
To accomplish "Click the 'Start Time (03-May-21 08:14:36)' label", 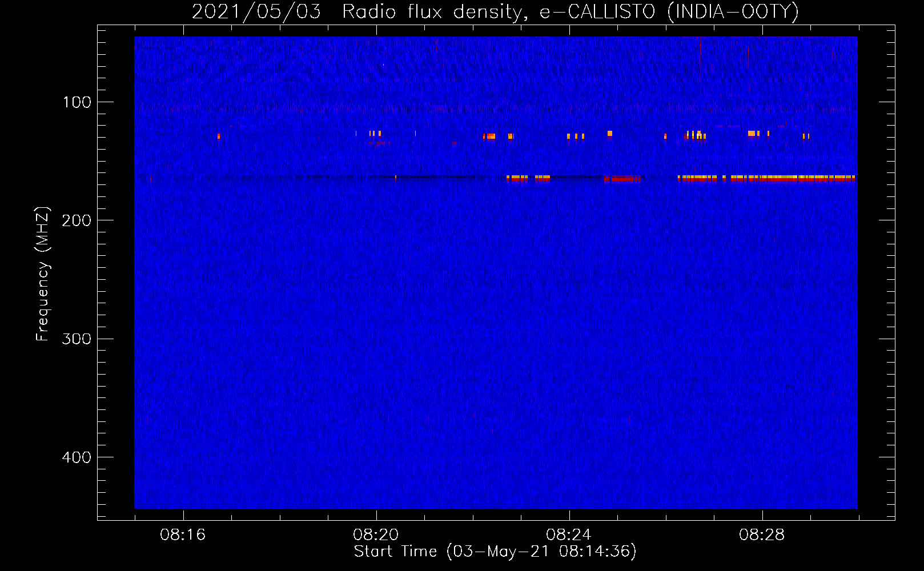I will tap(495, 552).
